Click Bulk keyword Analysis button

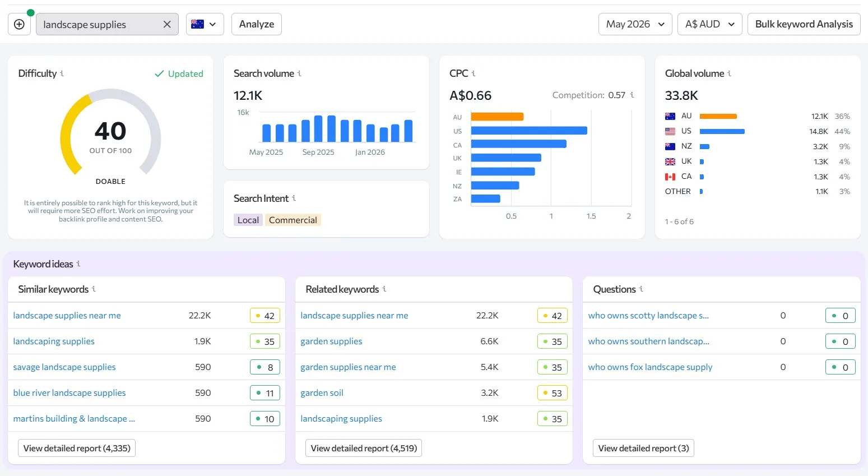804,24
